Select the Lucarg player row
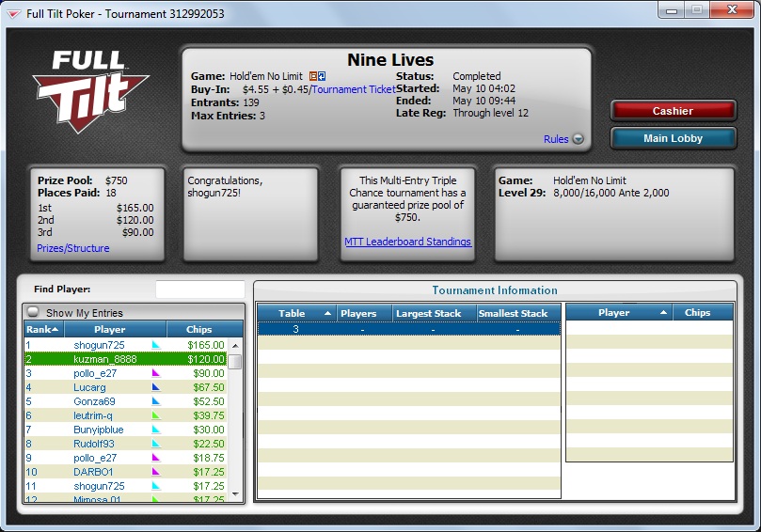 [125, 387]
